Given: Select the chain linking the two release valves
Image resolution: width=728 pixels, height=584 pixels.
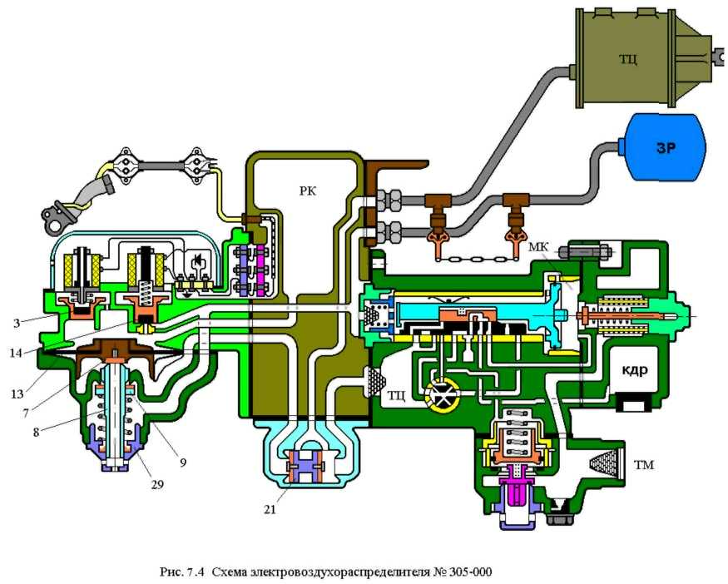Looking at the screenshot, I should tap(477, 258).
